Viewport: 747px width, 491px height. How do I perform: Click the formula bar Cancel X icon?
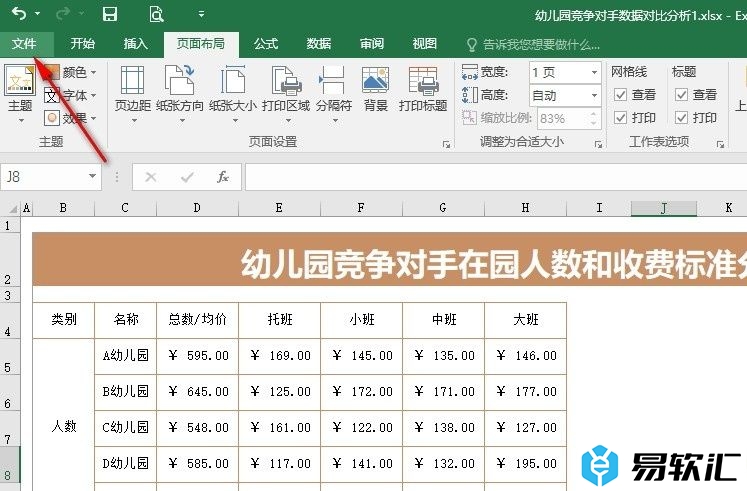151,177
